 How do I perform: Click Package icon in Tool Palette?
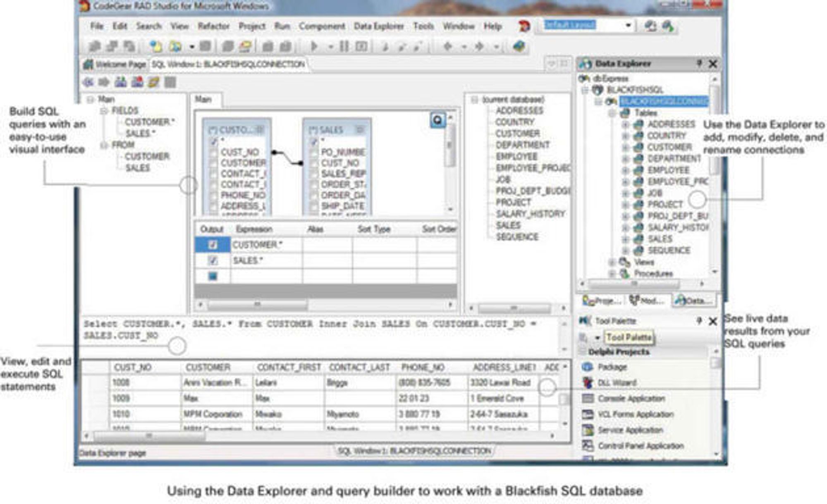pyautogui.click(x=587, y=367)
